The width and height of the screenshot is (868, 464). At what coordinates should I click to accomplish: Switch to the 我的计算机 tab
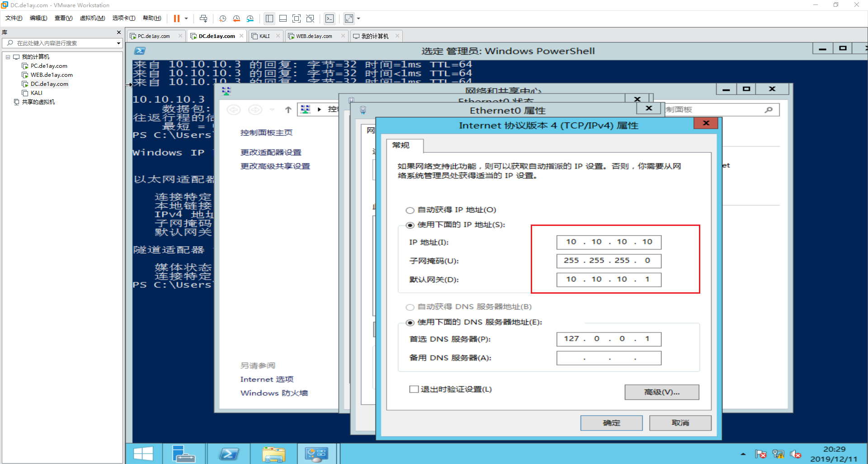375,36
